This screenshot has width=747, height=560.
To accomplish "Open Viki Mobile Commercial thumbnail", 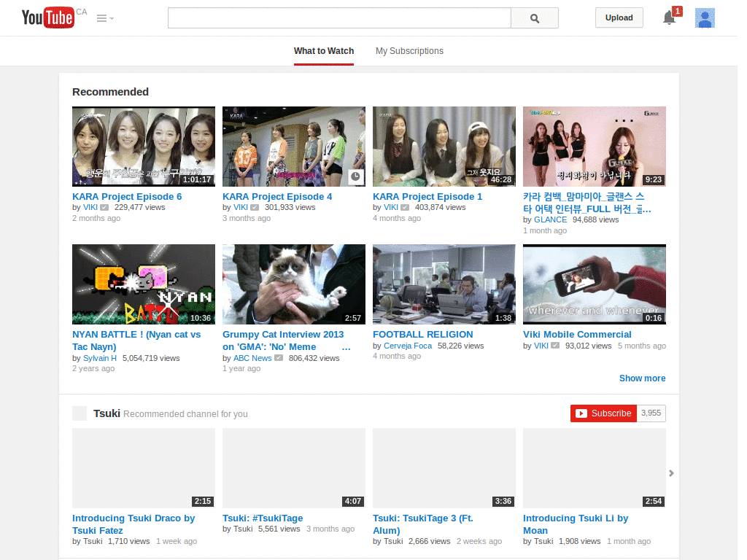I will tap(594, 284).
